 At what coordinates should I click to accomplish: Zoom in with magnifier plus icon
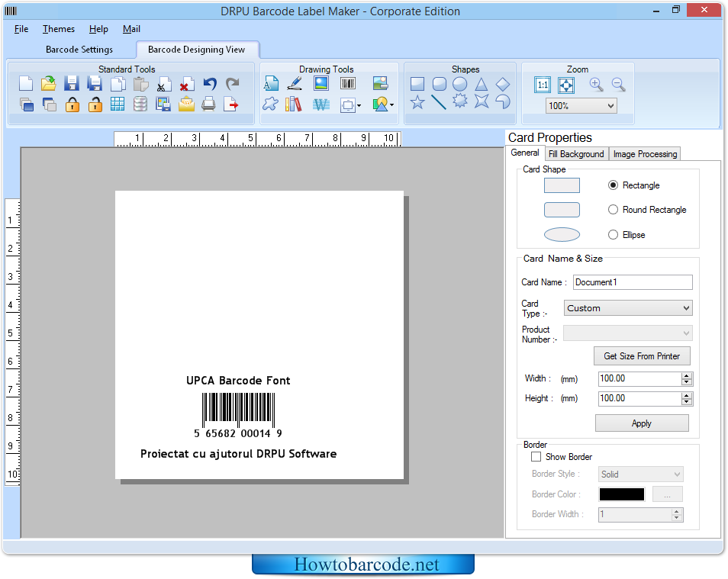[x=596, y=85]
